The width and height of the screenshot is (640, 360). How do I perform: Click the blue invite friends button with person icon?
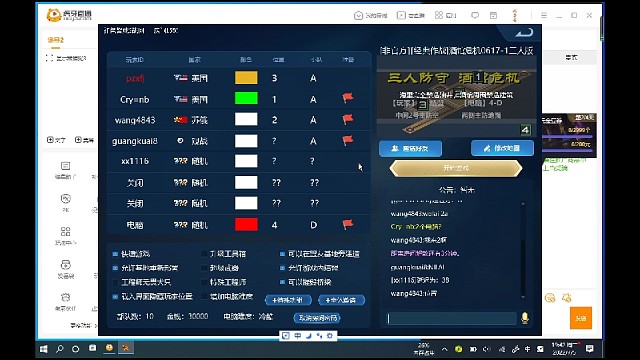tap(410, 149)
